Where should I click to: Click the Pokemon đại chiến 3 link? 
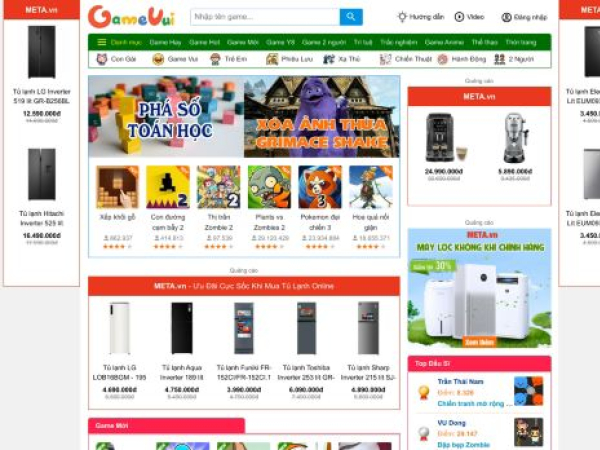click(320, 222)
